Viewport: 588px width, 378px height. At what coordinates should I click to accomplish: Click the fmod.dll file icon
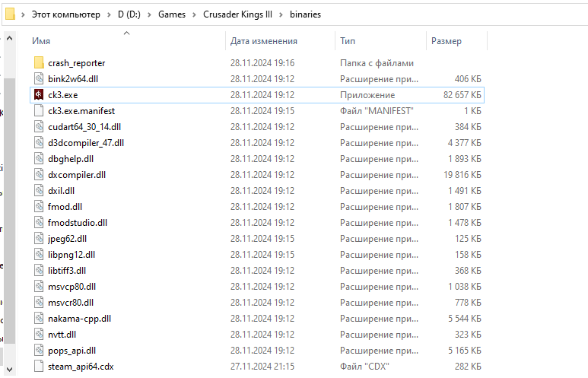point(39,206)
